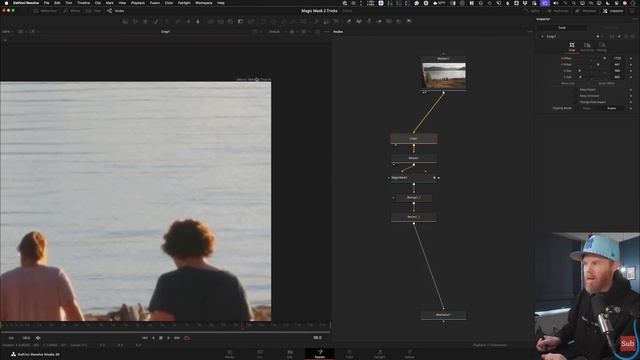Click the X Offset value field
This screenshot has width=640, height=360.
point(618,58)
